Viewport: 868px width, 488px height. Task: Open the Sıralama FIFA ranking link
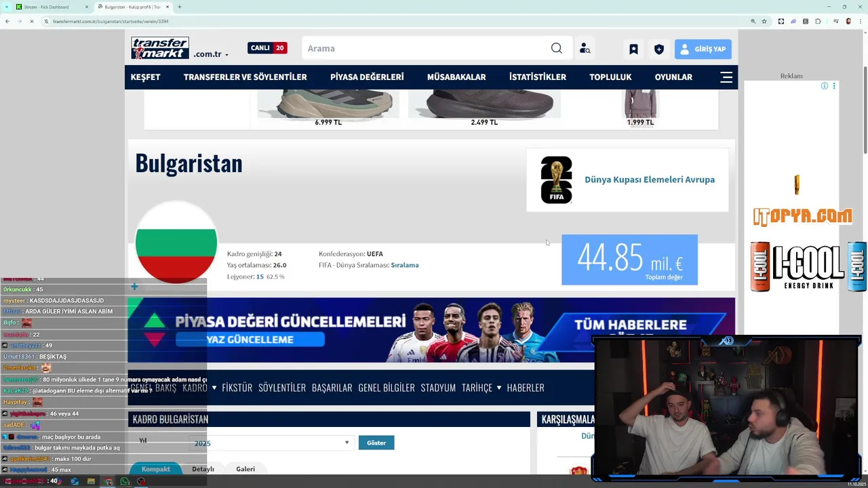click(x=405, y=265)
